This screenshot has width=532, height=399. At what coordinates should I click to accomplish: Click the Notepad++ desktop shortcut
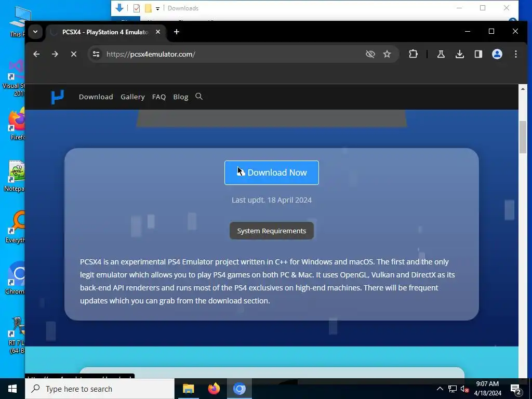pos(16,176)
